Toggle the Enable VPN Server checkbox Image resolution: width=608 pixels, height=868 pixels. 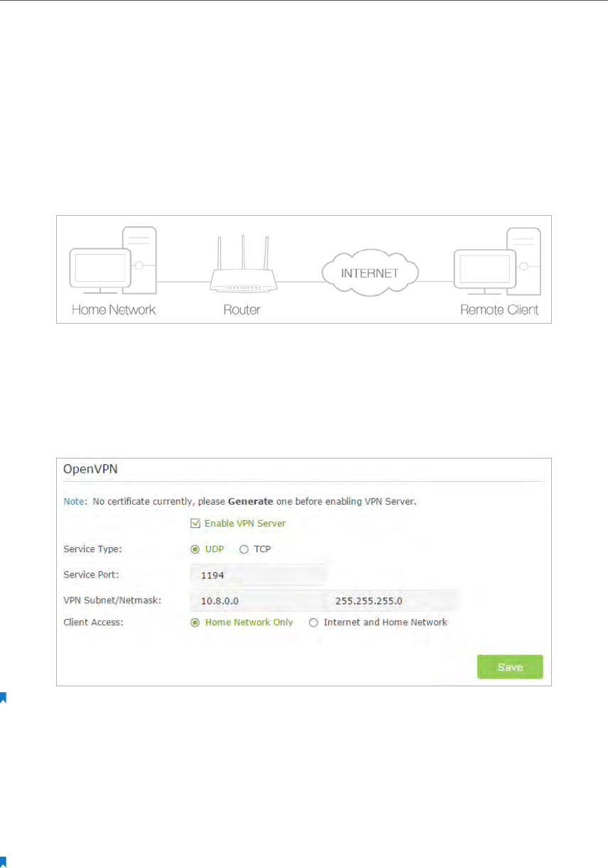point(196,523)
